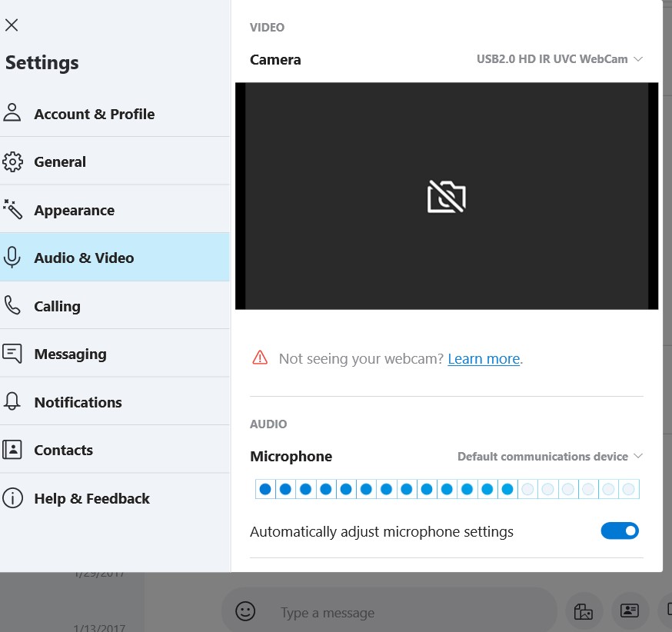Expand chevron beside Default communications device
The image size is (672, 632).
(x=637, y=455)
